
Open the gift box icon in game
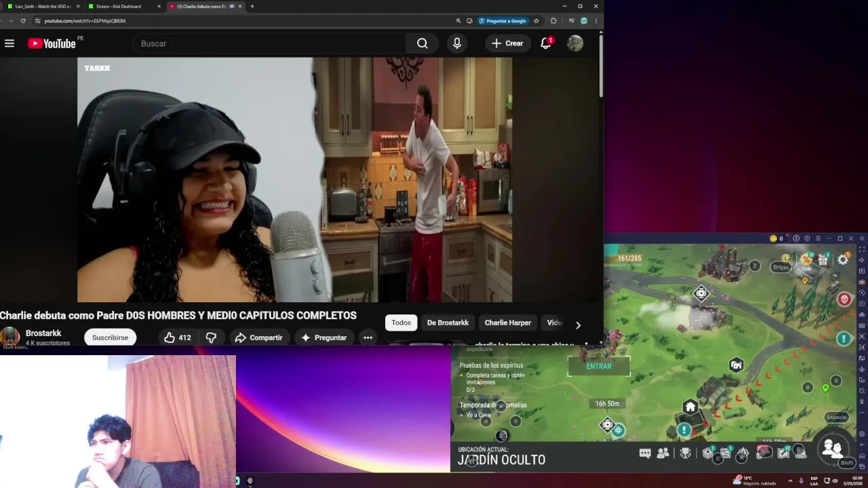(823, 260)
